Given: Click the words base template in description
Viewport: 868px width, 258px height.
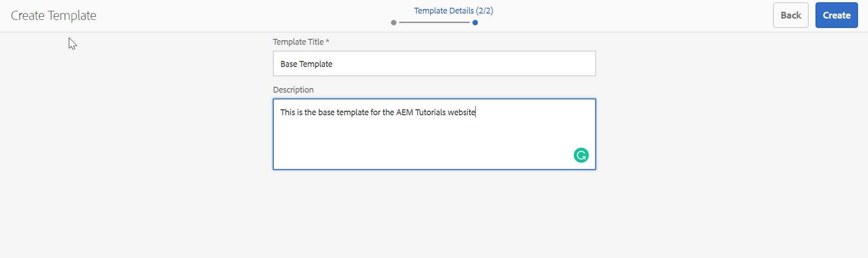Looking at the screenshot, I should pos(343,112).
